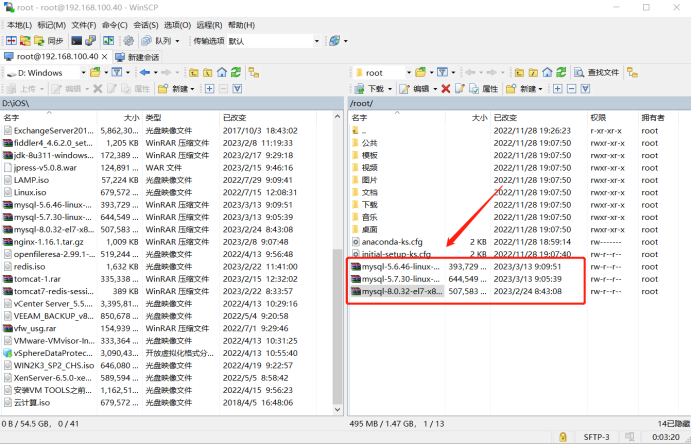Click the remote rename pencil icon
The height and width of the screenshot is (444, 692).
[459, 89]
